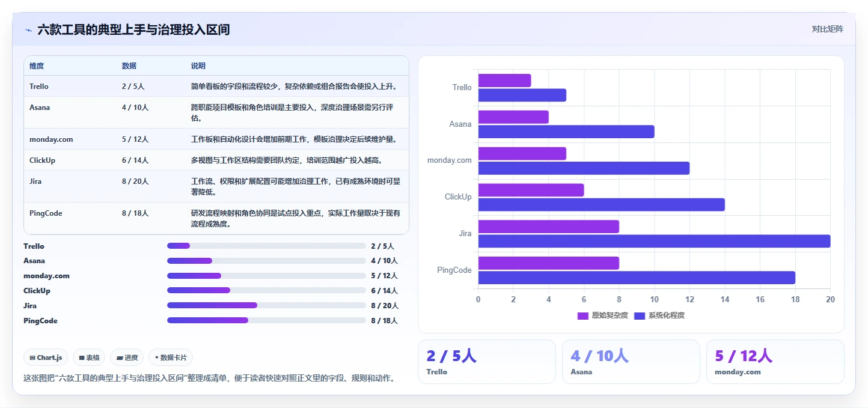Image resolution: width=868 pixels, height=408 pixels.
Task: Click the description starting 工作板和自动化设计
Action: pos(294,139)
